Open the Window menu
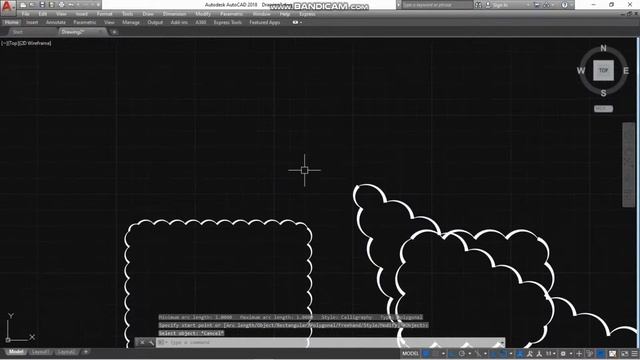The image size is (640, 360). [262, 14]
